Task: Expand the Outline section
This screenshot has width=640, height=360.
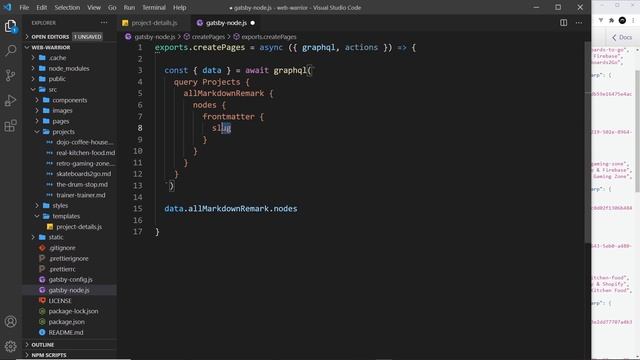Action: click(69, 345)
